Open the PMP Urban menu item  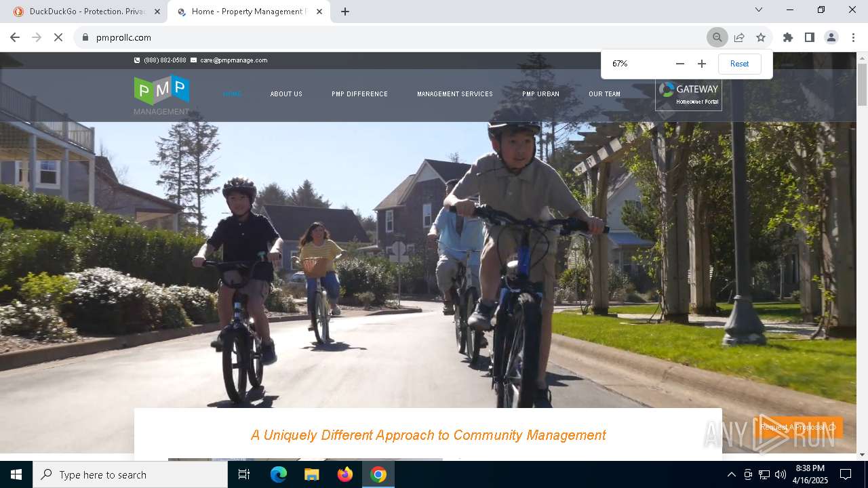pos(540,94)
